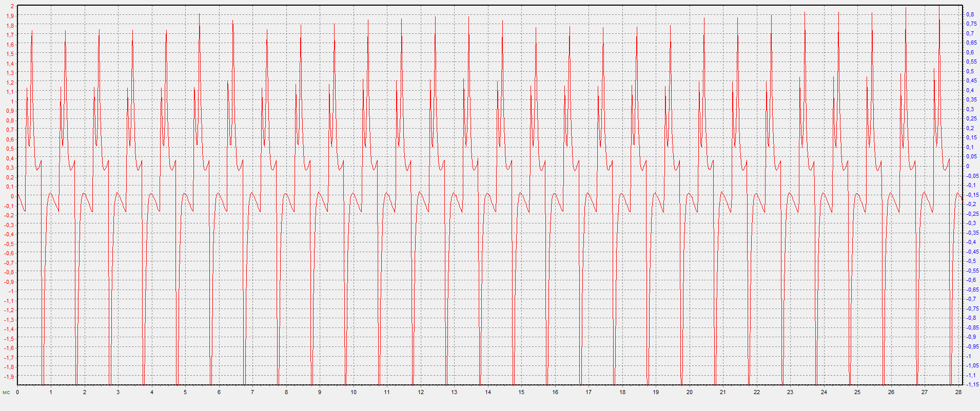Click the -1 label on left red axis
Viewport: 980px width, 411px height.
pos(11,291)
